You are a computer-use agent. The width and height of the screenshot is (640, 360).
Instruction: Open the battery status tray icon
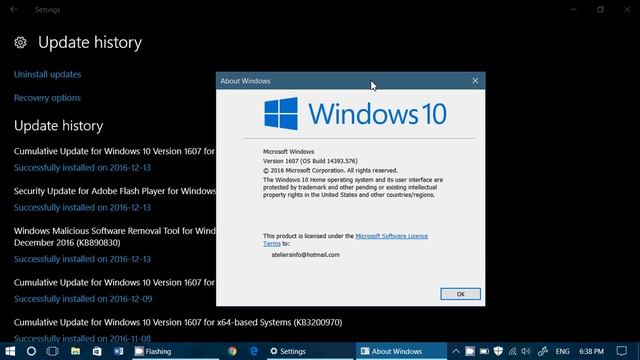click(x=484, y=351)
